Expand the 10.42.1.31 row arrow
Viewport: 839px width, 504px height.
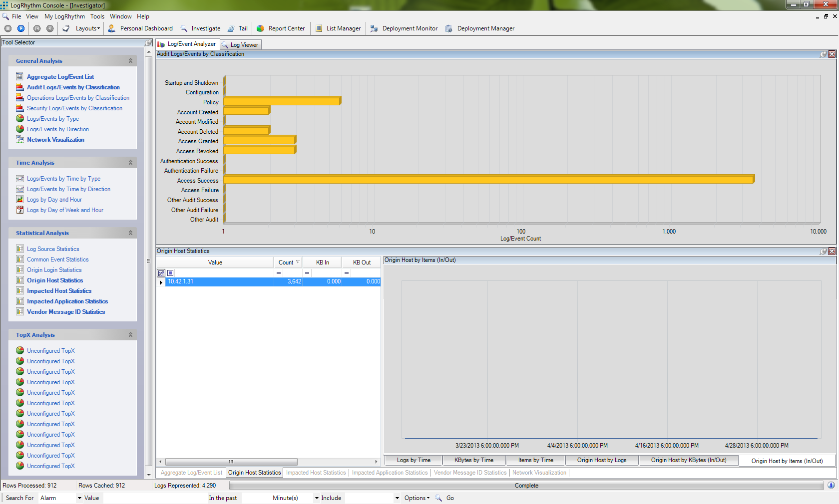pos(161,282)
